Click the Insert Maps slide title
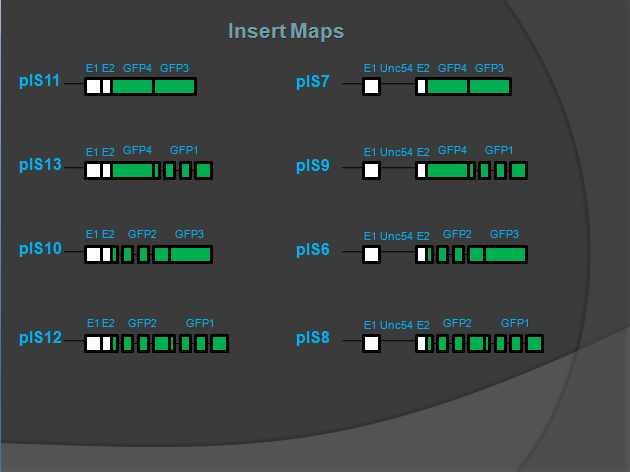 click(x=286, y=31)
